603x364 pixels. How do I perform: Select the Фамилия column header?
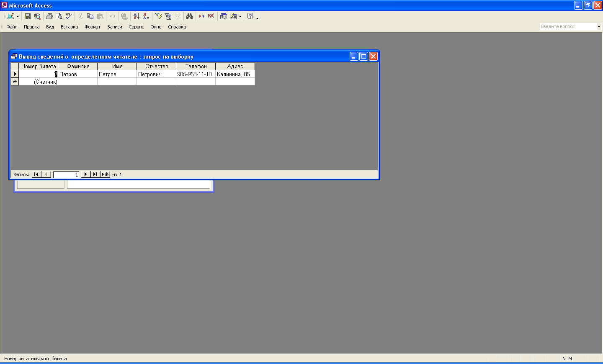(x=78, y=66)
